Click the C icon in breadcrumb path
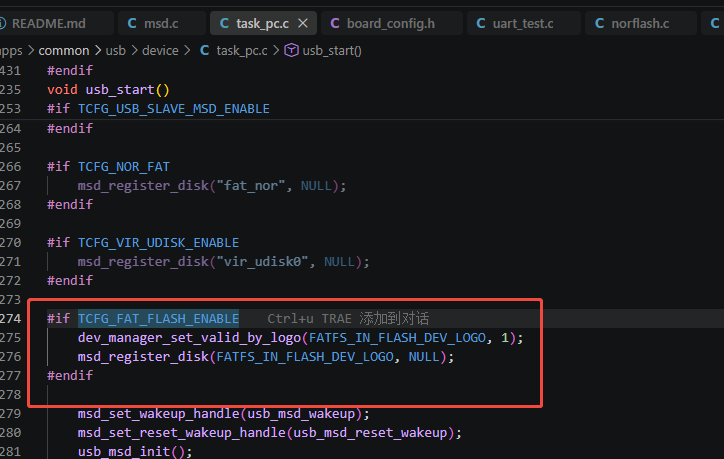Viewport: 724px width, 459px height. tap(205, 50)
